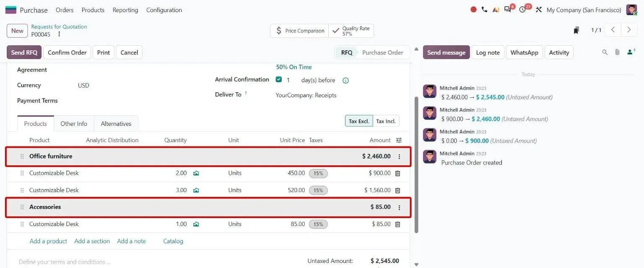644x268 pixels.
Task: Switch prices to Tax Incl.
Action: (x=386, y=121)
